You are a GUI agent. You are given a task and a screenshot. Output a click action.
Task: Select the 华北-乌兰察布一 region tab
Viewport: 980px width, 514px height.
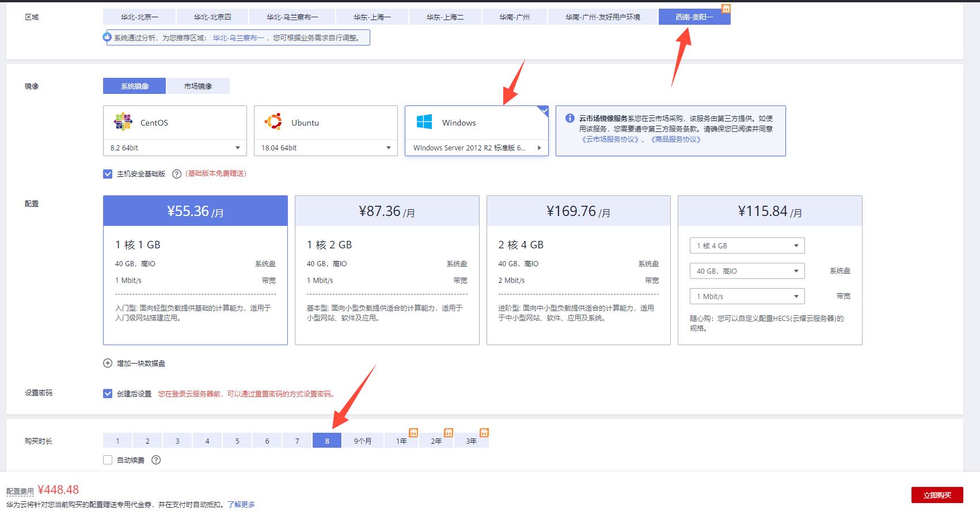pos(292,17)
